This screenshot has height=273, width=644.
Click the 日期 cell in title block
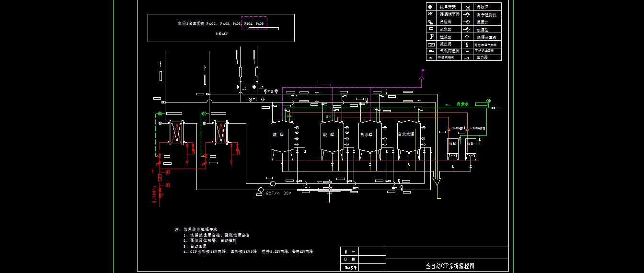[350, 260]
